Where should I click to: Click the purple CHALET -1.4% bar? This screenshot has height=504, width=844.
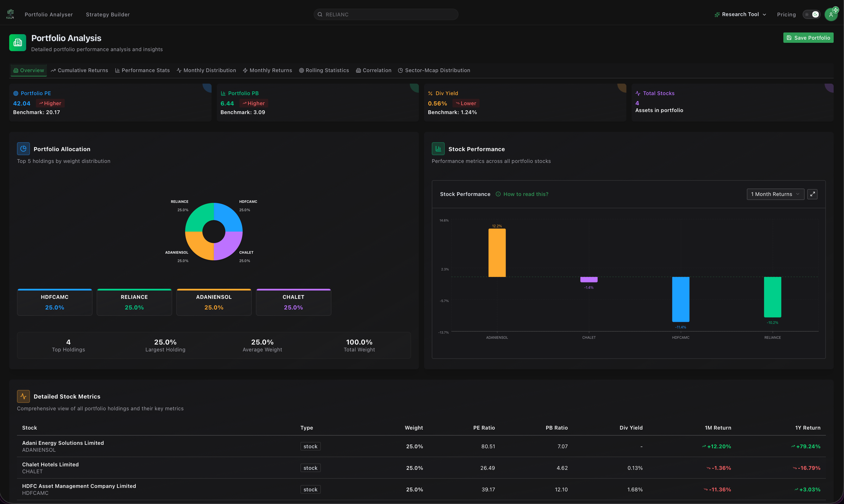click(x=589, y=280)
